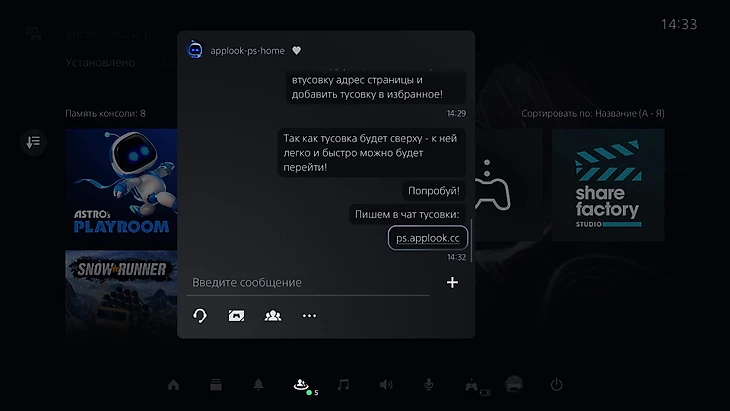
Task: Start voice chat with headset icon
Action: (x=200, y=316)
